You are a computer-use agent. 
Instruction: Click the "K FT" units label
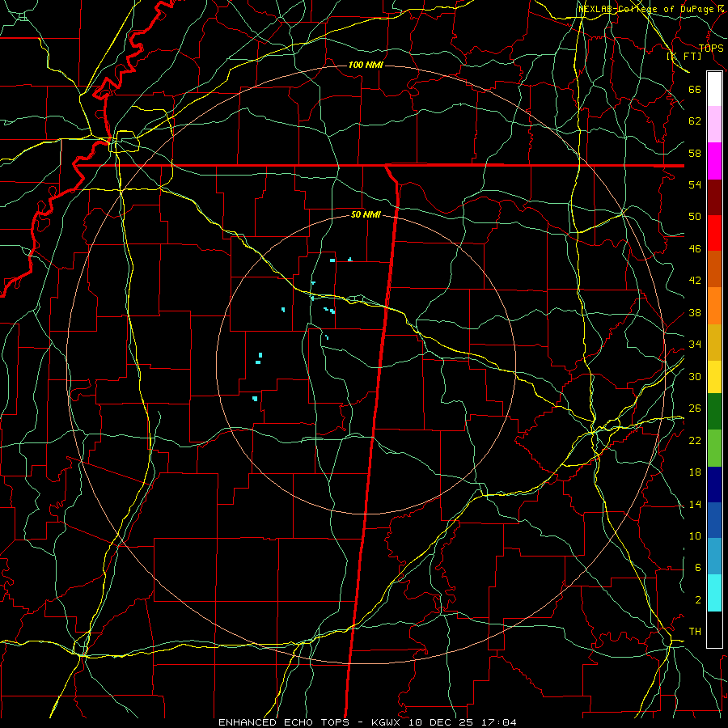pos(684,56)
